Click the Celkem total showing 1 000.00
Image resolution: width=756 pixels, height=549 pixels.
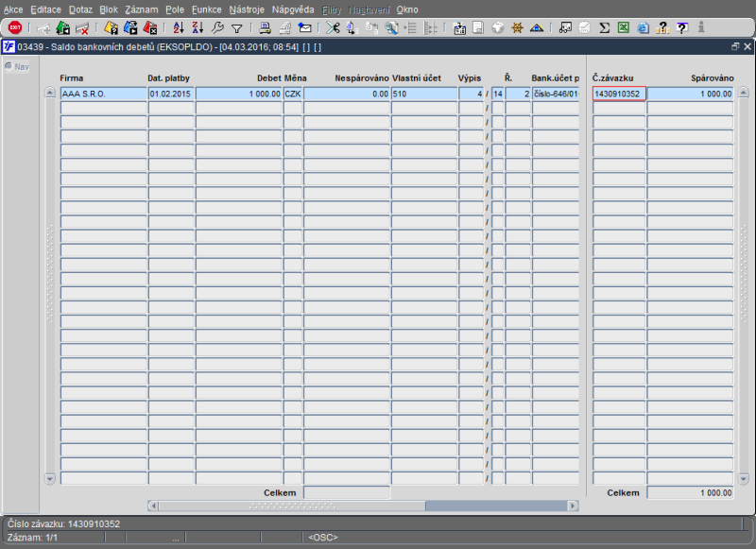(690, 492)
